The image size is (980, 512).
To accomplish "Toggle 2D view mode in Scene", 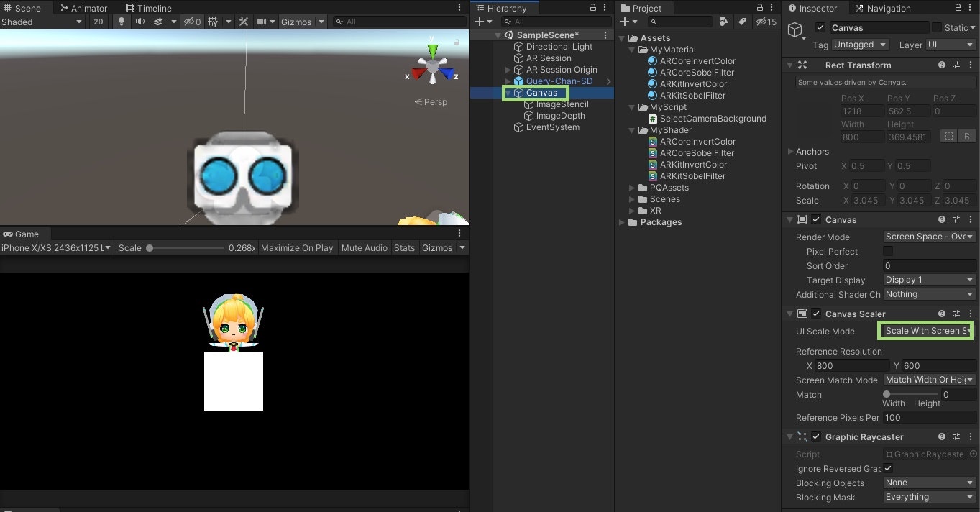I will pyautogui.click(x=99, y=22).
